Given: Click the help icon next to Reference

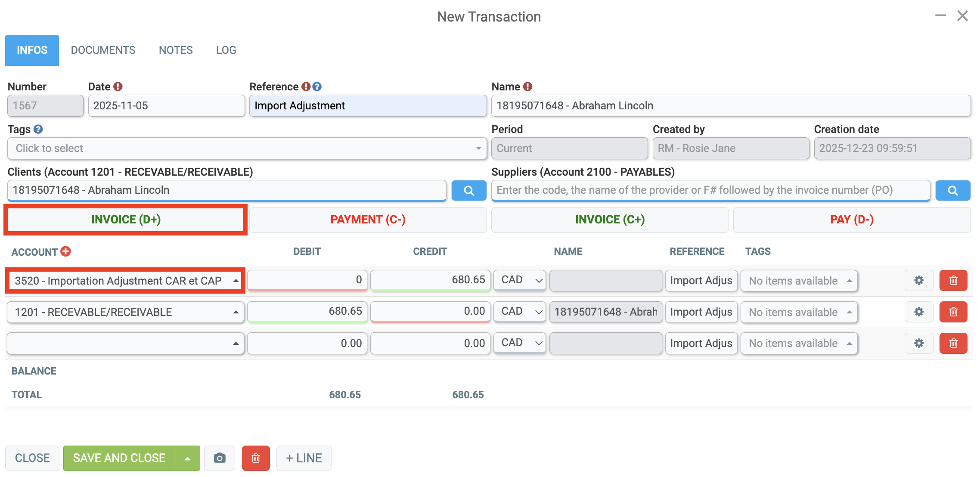Looking at the screenshot, I should pos(317,86).
